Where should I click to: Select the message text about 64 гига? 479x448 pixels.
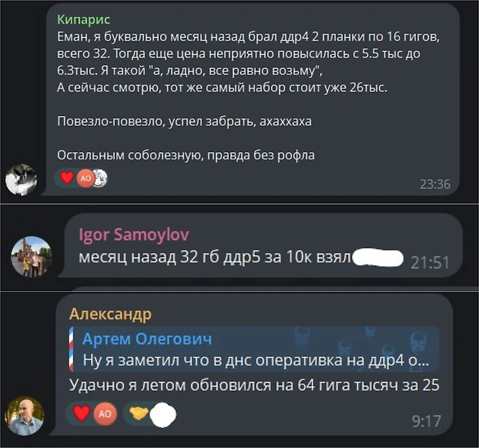[254, 385]
